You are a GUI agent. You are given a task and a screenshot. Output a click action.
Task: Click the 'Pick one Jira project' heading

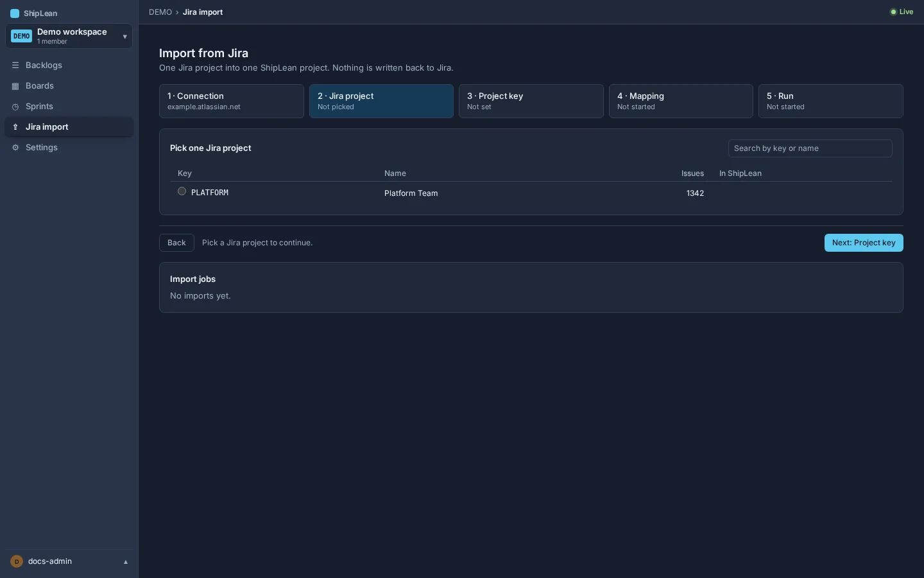210,148
